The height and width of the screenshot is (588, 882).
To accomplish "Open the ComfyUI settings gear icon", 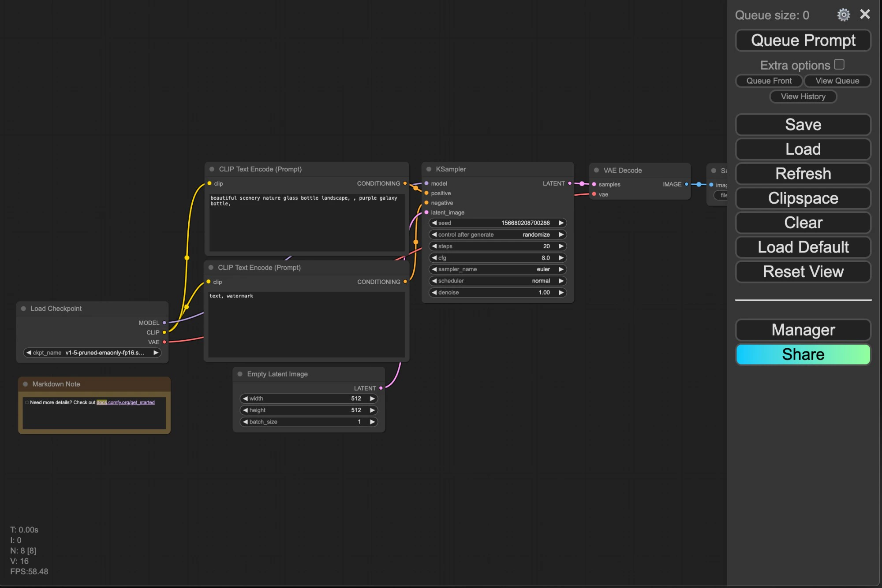I will pos(843,14).
